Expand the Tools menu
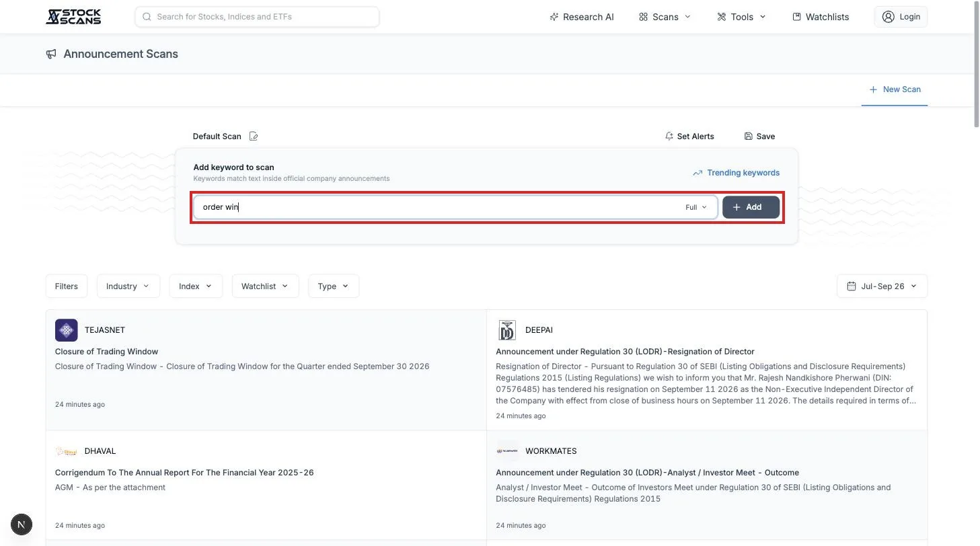980x546 pixels. (x=742, y=17)
